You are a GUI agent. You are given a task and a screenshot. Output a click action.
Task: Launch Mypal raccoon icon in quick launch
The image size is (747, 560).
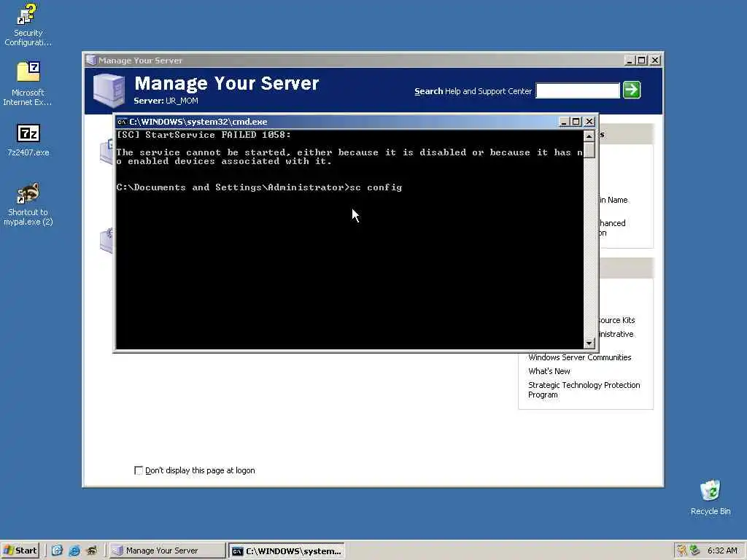[91, 551]
